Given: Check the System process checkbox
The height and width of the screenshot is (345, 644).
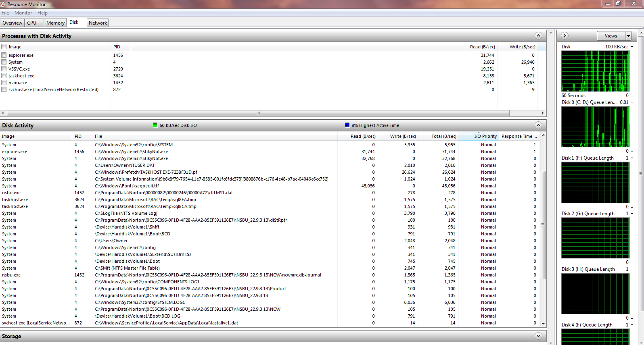Looking at the screenshot, I should (4, 62).
